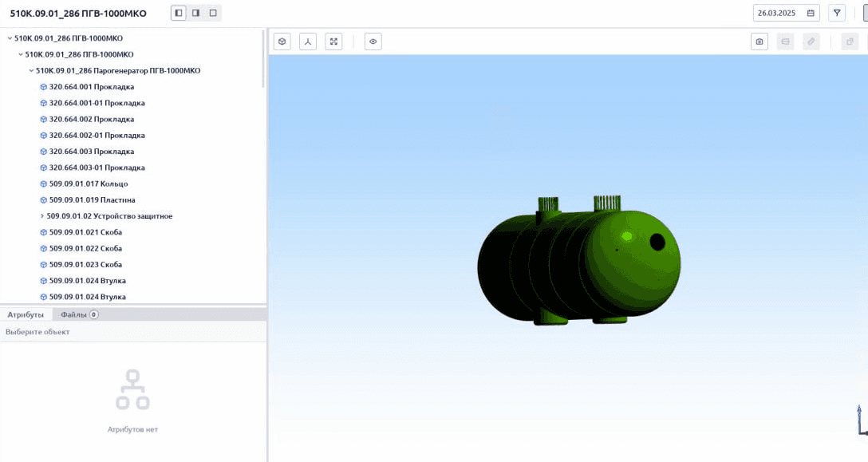Screen dimensions: 868x462
Task: Click the green steam generator 3D model
Action: pyautogui.click(x=579, y=260)
